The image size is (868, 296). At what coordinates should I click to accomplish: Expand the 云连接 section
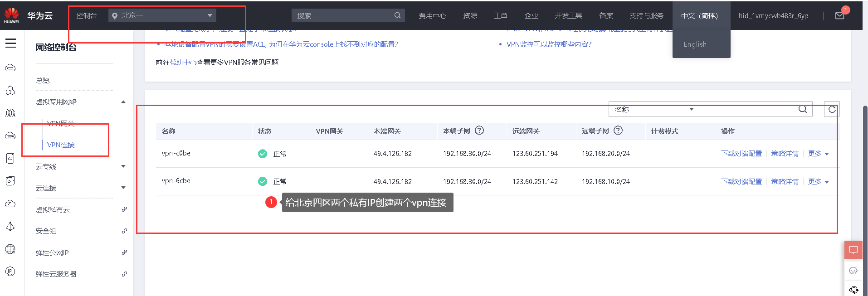coord(123,188)
